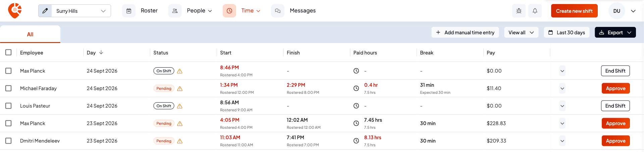
Task: Approve Michael Faraday's timesheet
Action: [615, 88]
